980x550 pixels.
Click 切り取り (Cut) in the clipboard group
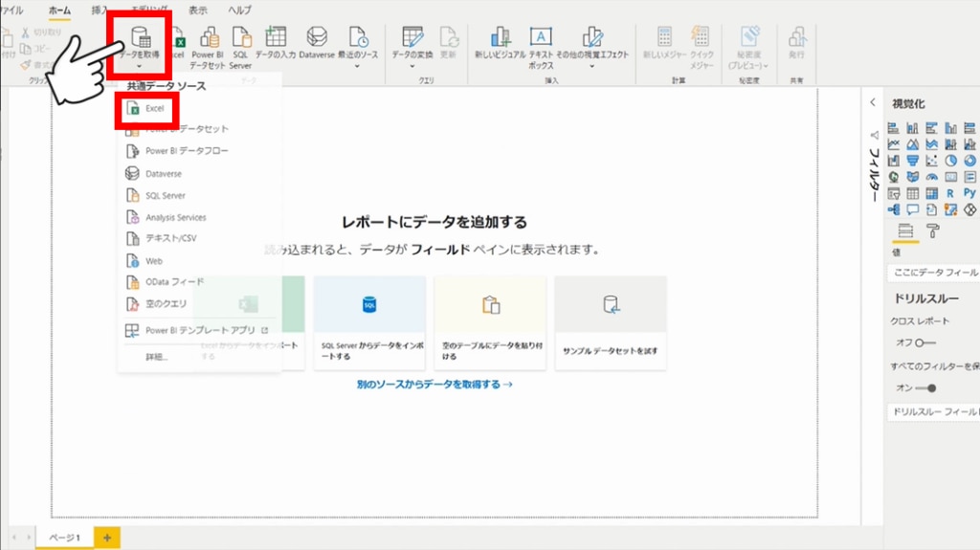coord(41,32)
